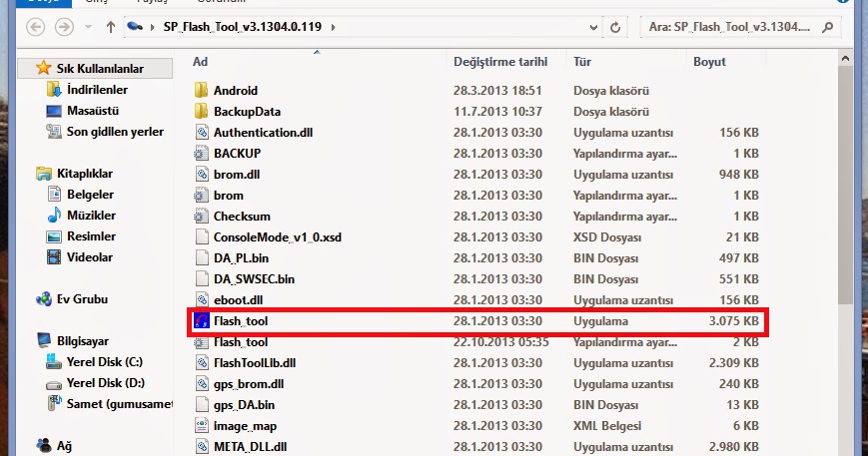Open Belgeler library
Screen dimensions: 868x456
90,195
